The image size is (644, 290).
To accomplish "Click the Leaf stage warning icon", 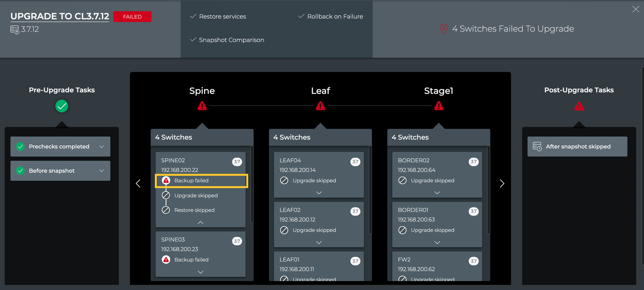I will click(320, 106).
